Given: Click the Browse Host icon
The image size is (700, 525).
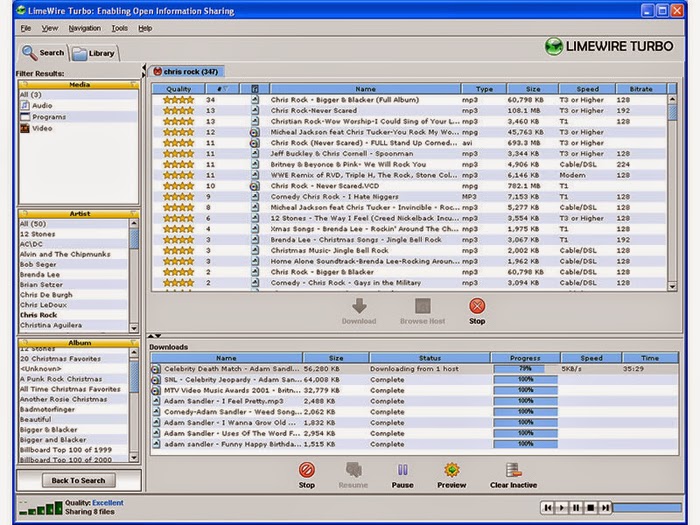Looking at the screenshot, I should pos(422,306).
